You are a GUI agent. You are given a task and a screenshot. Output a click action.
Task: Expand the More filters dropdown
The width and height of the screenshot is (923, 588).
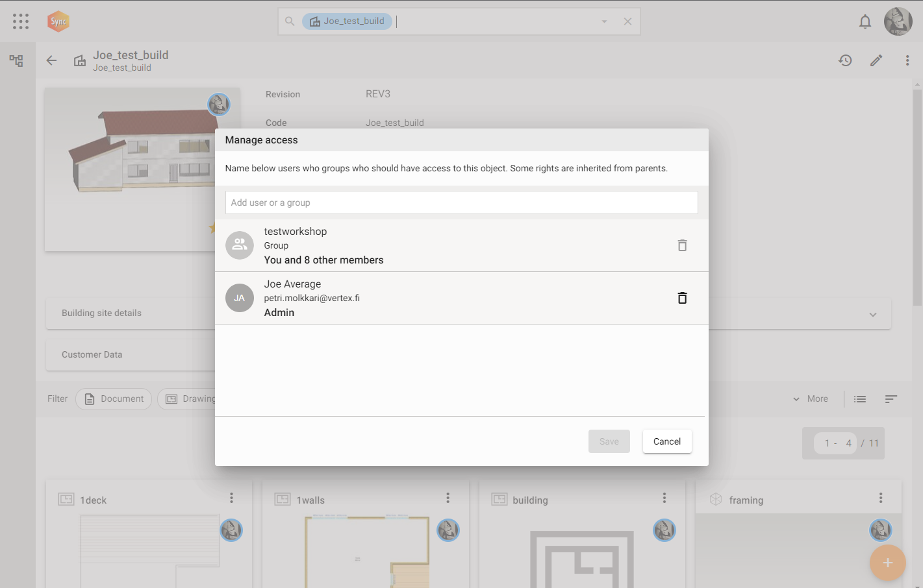(x=811, y=399)
